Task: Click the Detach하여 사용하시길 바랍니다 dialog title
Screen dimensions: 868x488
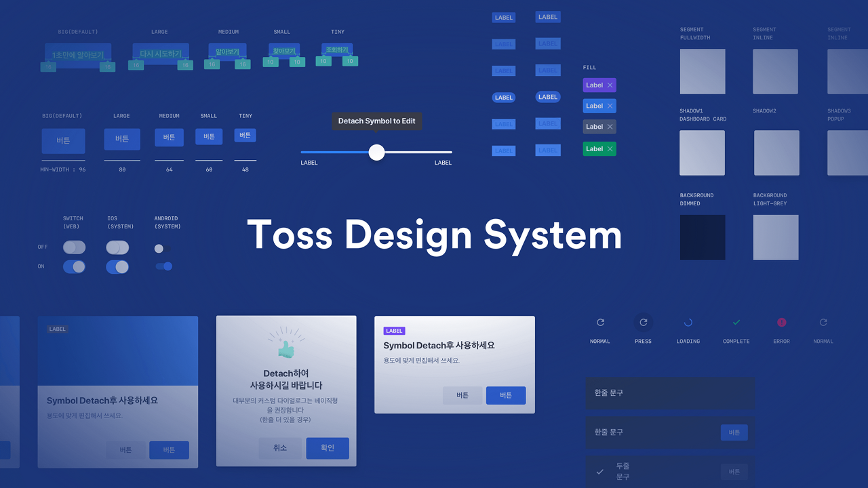Action: [x=286, y=380]
